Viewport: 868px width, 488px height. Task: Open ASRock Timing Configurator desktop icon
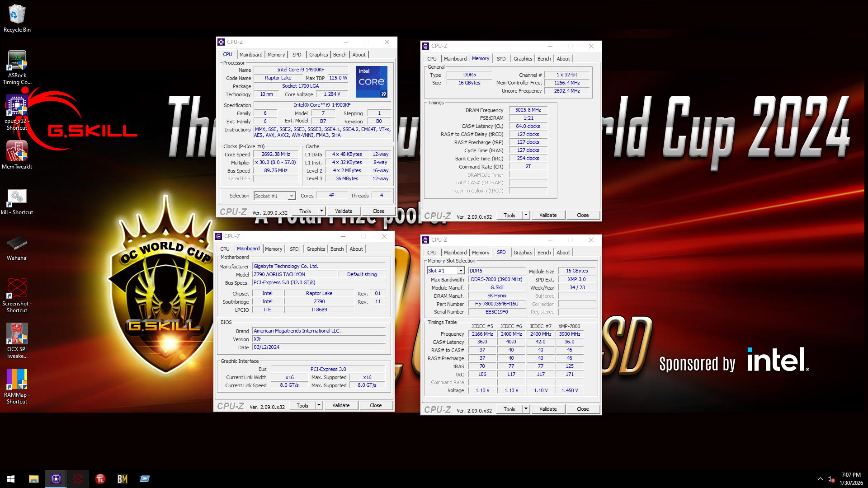pyautogui.click(x=17, y=68)
